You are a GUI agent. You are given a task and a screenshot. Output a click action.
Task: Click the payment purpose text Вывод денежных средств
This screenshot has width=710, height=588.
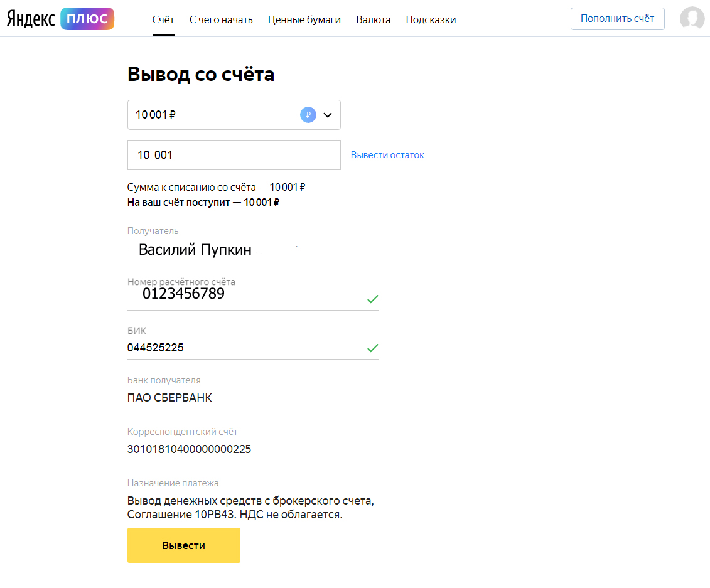(x=250, y=508)
